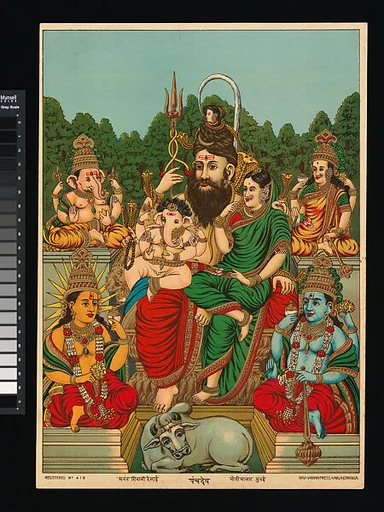Click the 'Munsell' heading on the gray scale card
The height and width of the screenshot is (512, 384).
pos(9,98)
